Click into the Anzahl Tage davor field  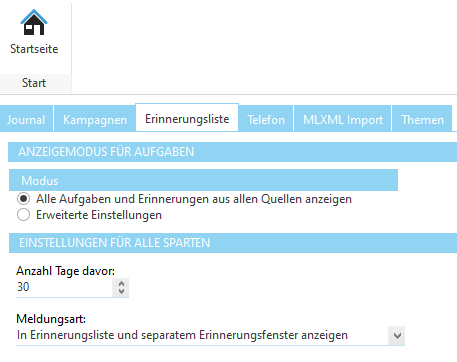coord(64,287)
